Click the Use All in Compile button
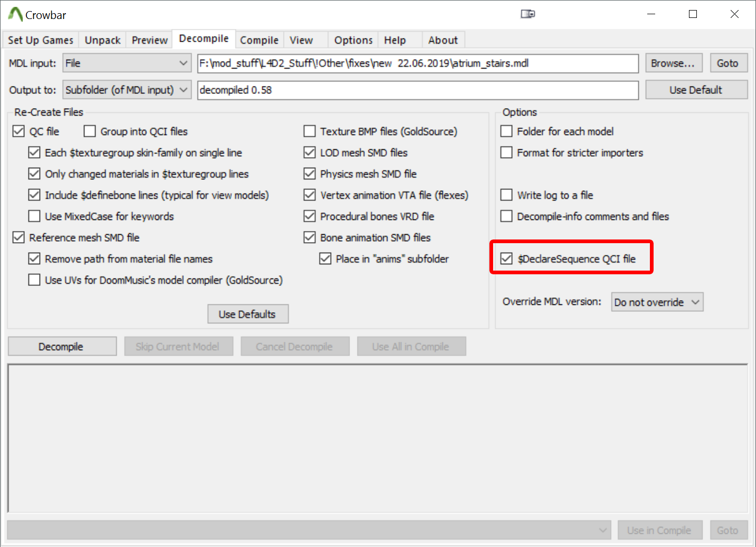The height and width of the screenshot is (547, 756). pyautogui.click(x=411, y=347)
